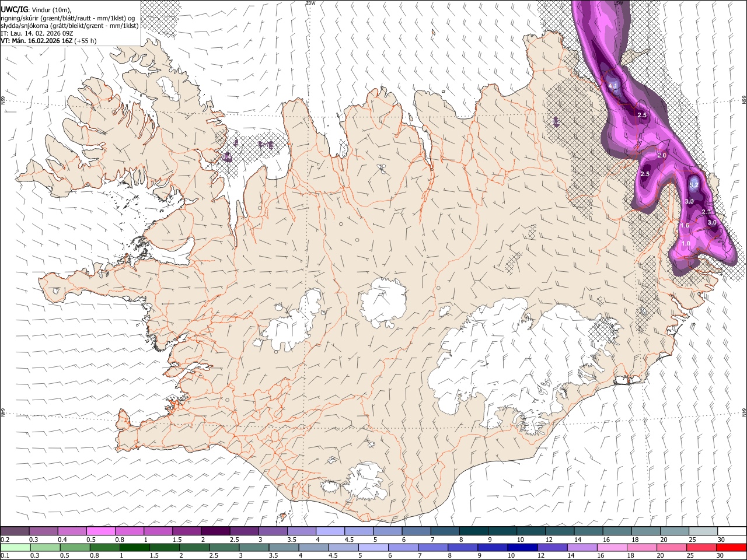The width and height of the screenshot is (747, 560).
Task: Click the 1.6 precipitation value label
Action: pos(685,225)
